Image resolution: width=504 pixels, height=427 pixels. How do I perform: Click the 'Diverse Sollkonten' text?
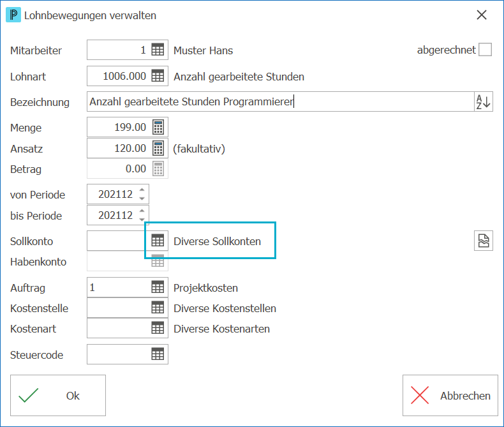point(218,241)
